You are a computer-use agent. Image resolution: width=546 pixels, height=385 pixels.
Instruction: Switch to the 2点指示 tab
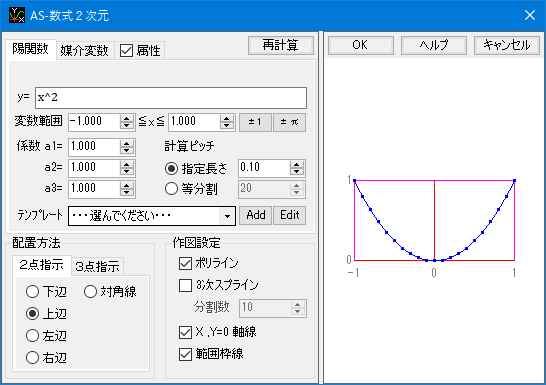coord(41,265)
